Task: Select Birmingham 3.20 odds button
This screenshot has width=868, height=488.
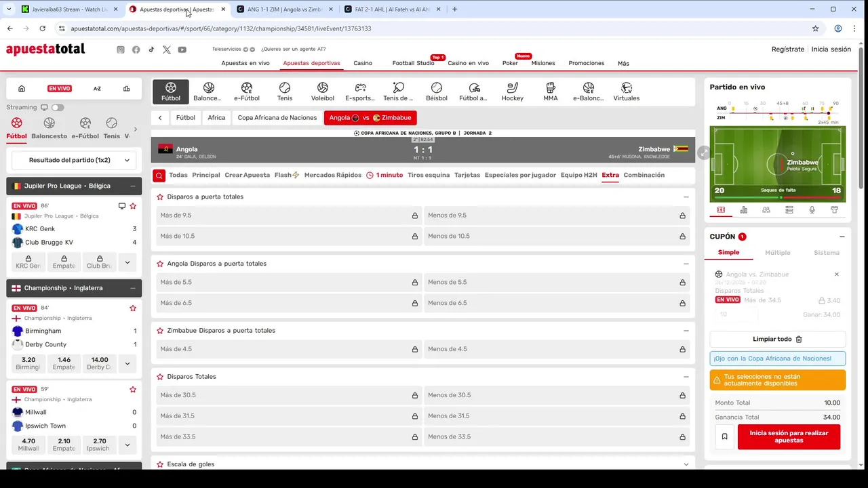Action: tap(28, 363)
